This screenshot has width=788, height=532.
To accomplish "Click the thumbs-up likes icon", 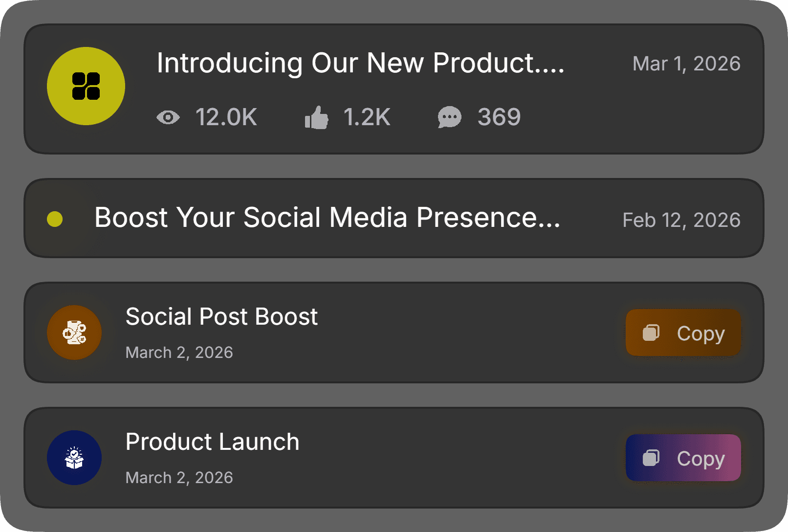I will 316,117.
